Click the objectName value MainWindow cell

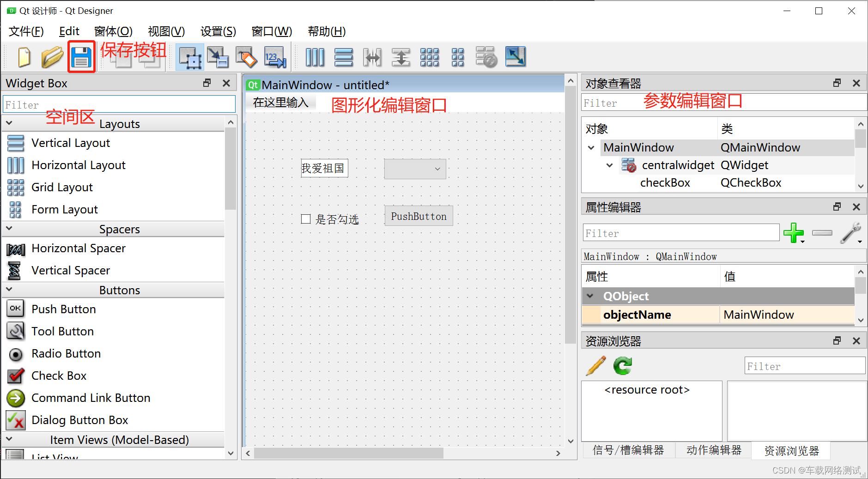click(x=787, y=315)
